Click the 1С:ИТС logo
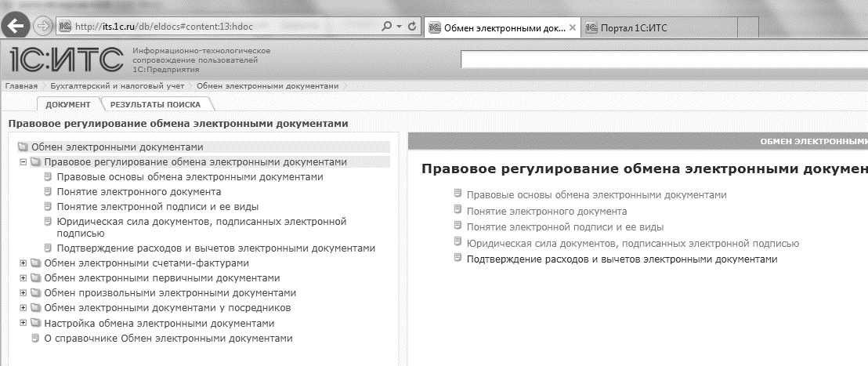The width and height of the screenshot is (868, 366). click(x=67, y=60)
